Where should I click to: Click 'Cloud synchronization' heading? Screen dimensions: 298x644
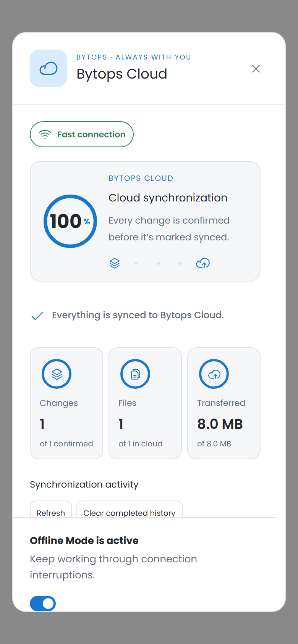click(x=168, y=198)
